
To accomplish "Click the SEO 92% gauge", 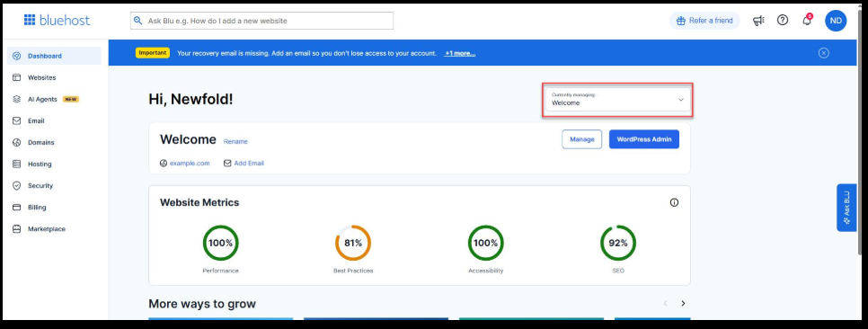I will point(618,243).
